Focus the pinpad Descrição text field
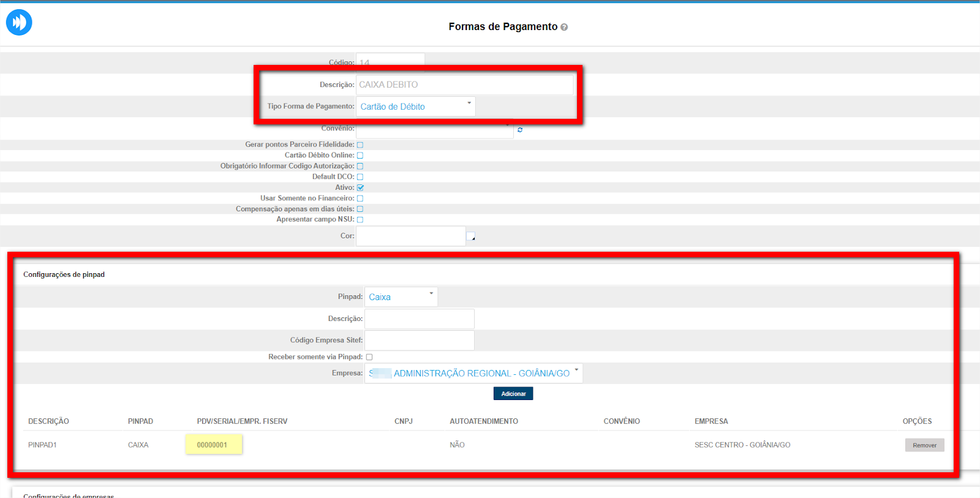980x498 pixels. [x=419, y=319]
